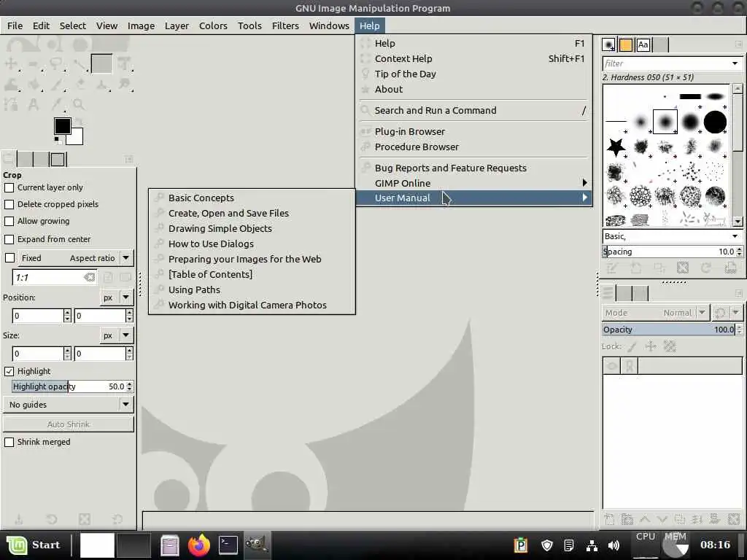The height and width of the screenshot is (560, 747).
Task: Click the foreground black color swatch
Action: tap(61, 125)
